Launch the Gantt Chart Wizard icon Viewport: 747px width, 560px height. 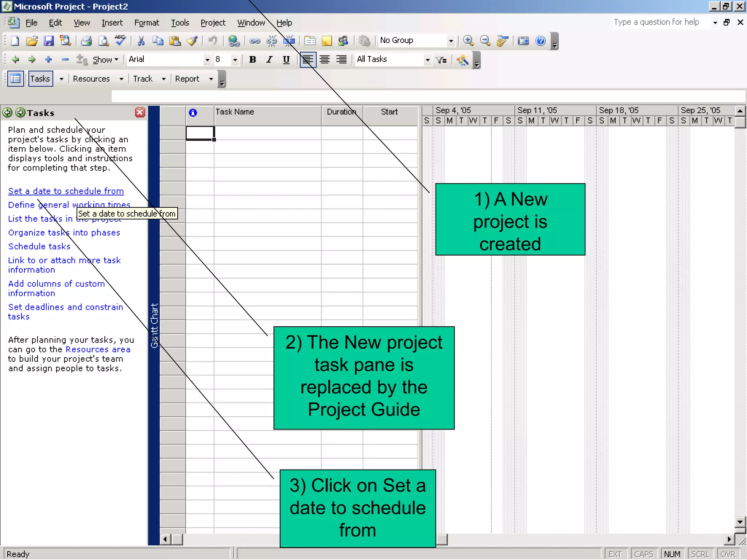click(x=462, y=60)
